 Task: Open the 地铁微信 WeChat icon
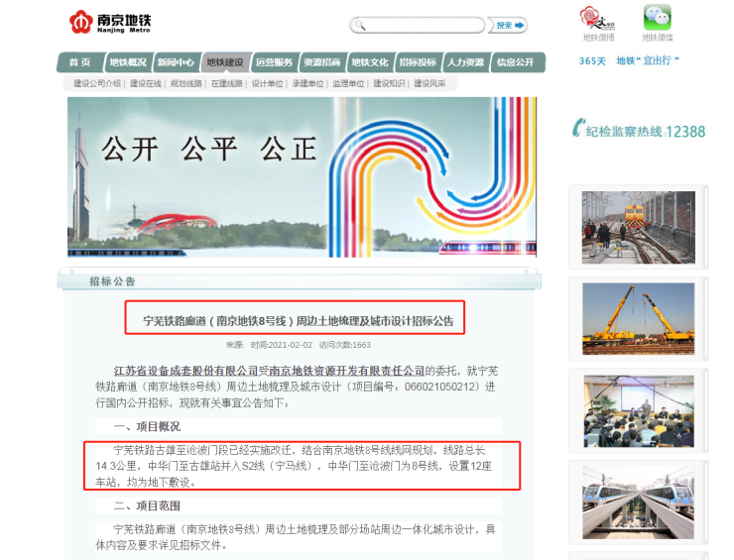[x=657, y=18]
